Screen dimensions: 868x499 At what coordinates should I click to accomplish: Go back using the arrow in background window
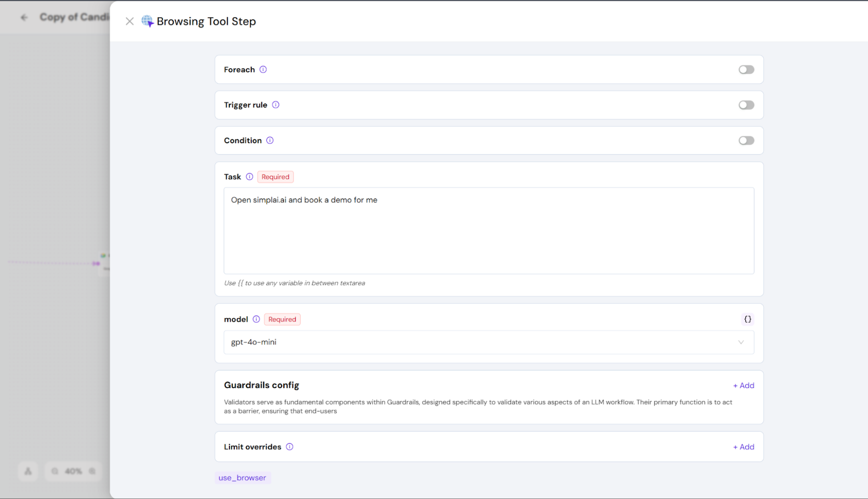[x=24, y=17]
